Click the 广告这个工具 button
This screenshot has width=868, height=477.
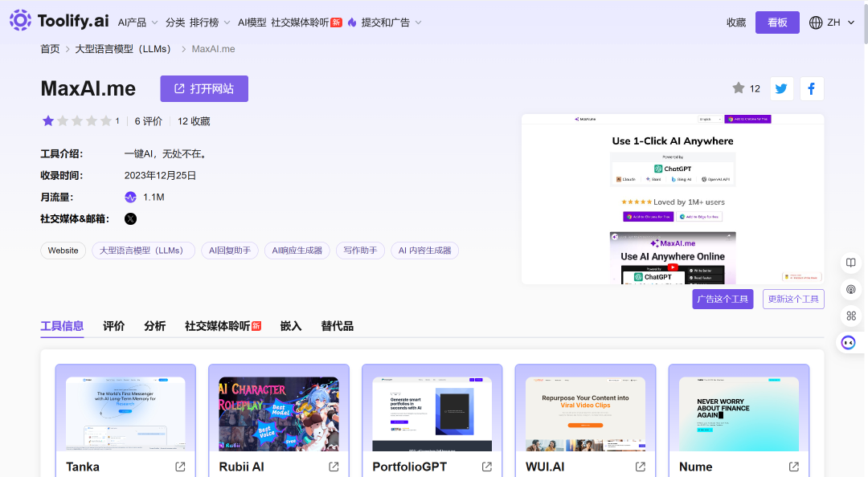pyautogui.click(x=723, y=299)
